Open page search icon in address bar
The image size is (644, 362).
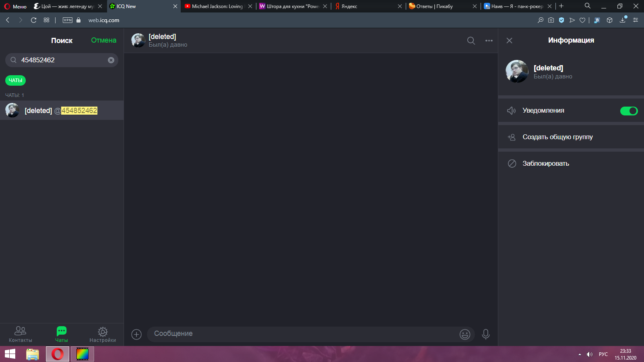[x=541, y=20]
